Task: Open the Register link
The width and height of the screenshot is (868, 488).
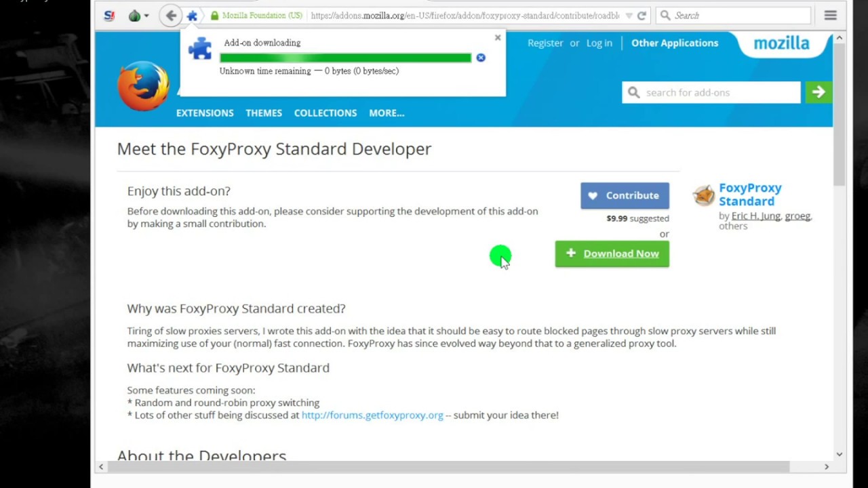Action: (x=545, y=43)
